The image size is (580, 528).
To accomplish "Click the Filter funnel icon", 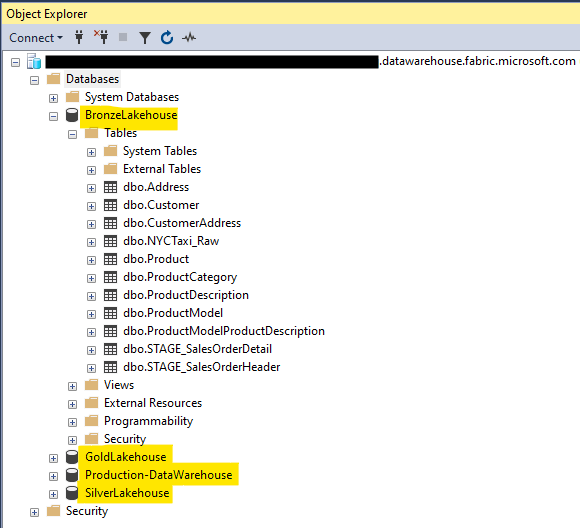I will click(145, 38).
